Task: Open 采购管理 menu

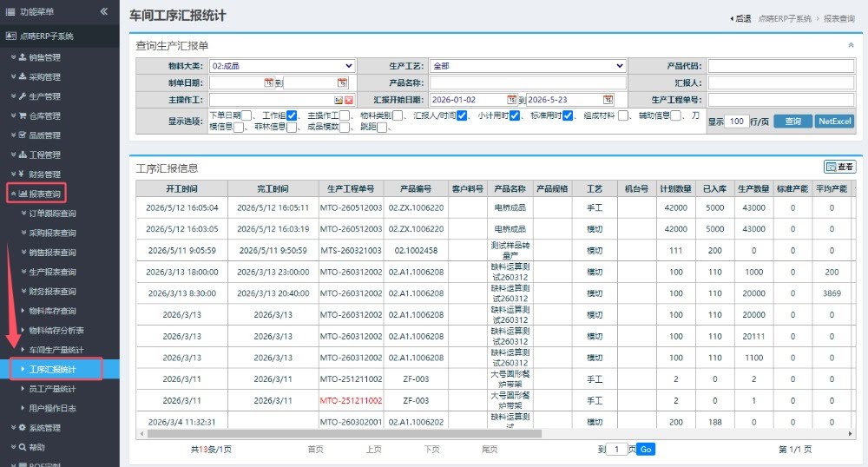Action: point(44,77)
